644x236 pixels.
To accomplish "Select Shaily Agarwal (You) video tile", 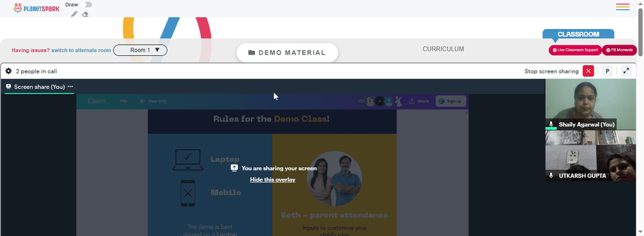I will [x=590, y=105].
